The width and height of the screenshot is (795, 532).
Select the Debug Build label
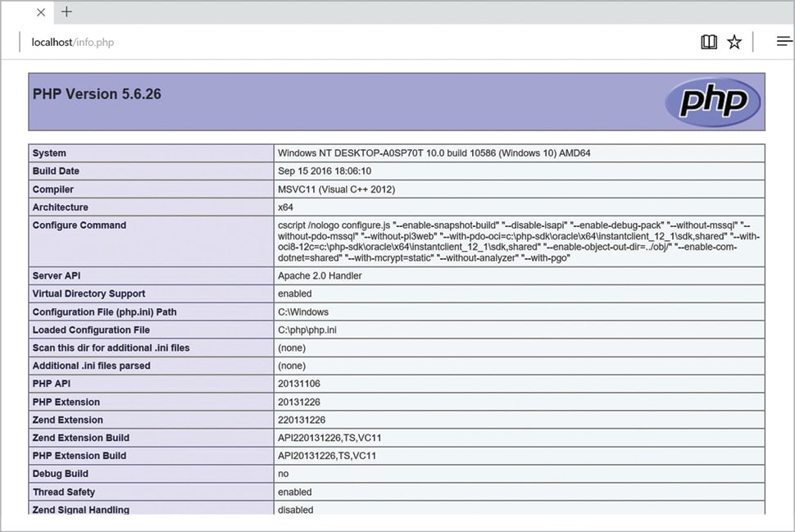tap(61, 474)
